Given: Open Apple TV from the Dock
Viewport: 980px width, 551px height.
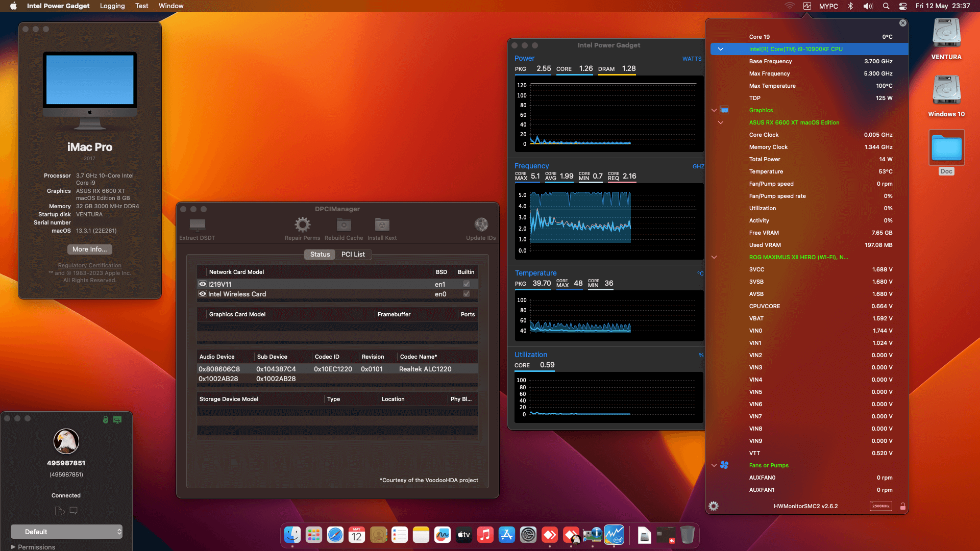Looking at the screenshot, I should pos(464,535).
